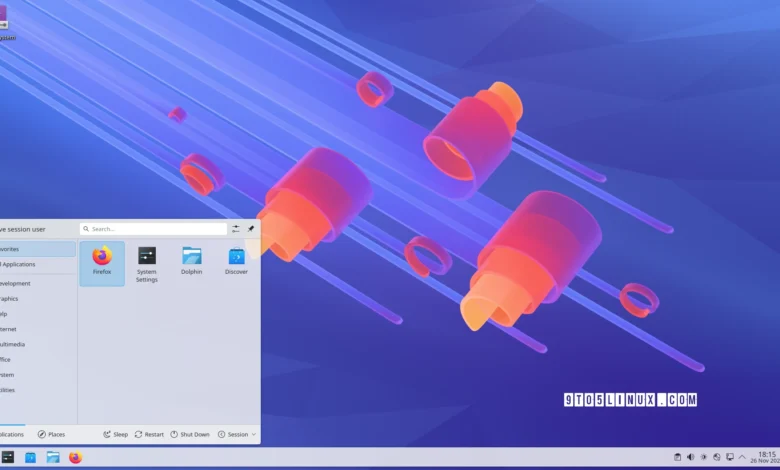Viewport: 780px width, 470px height.
Task: Open the Help category
Action: tap(38, 314)
